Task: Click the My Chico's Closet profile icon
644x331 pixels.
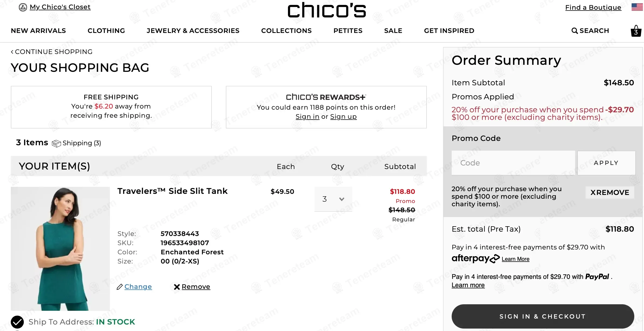Action: tap(23, 7)
